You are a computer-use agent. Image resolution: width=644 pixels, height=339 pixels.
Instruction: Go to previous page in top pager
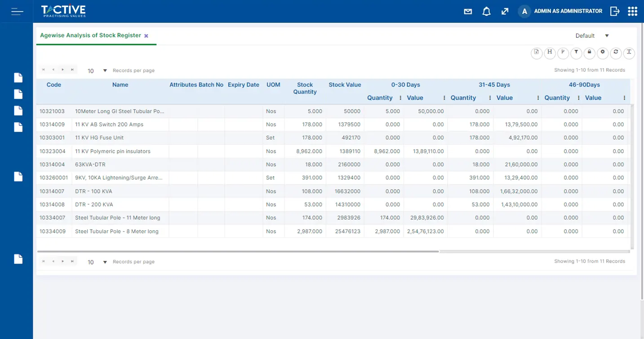[x=53, y=70]
